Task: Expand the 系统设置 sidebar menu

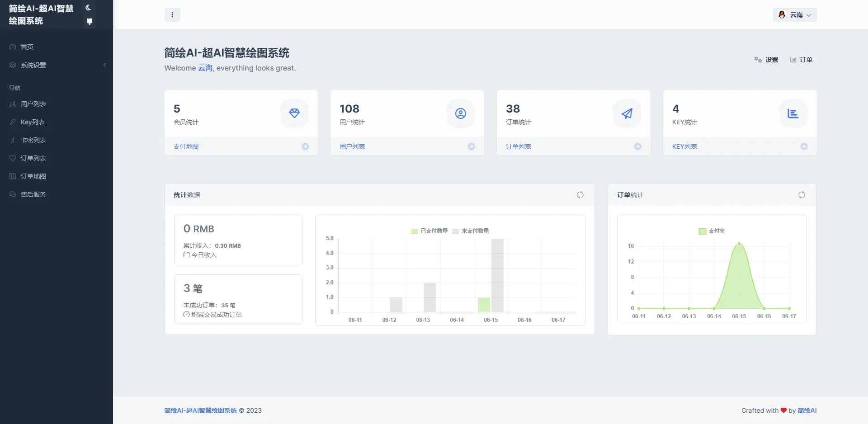Action: coord(33,65)
